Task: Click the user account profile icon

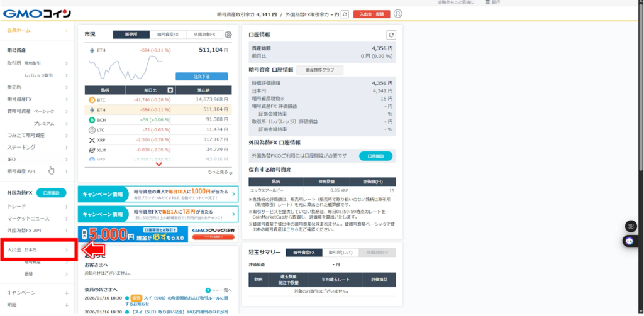Action: pos(397,14)
